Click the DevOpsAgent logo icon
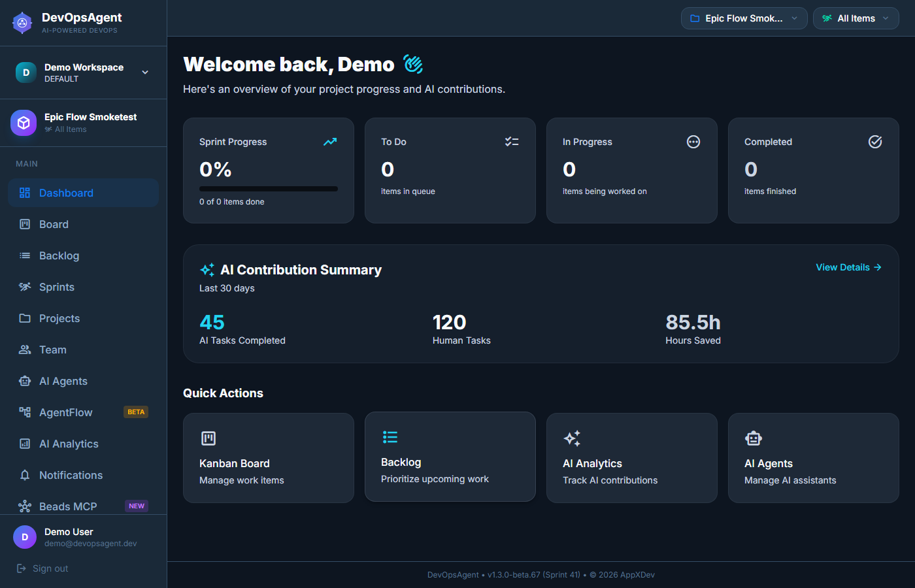 [x=22, y=23]
